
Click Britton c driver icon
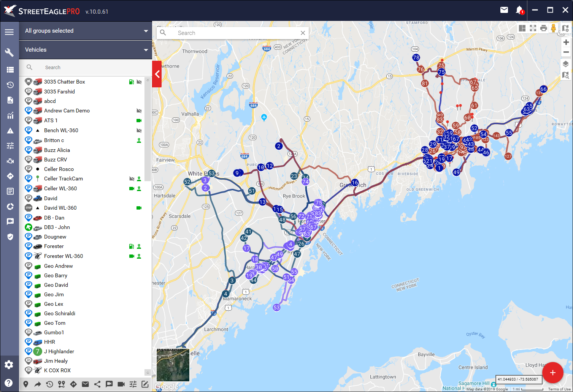point(139,140)
